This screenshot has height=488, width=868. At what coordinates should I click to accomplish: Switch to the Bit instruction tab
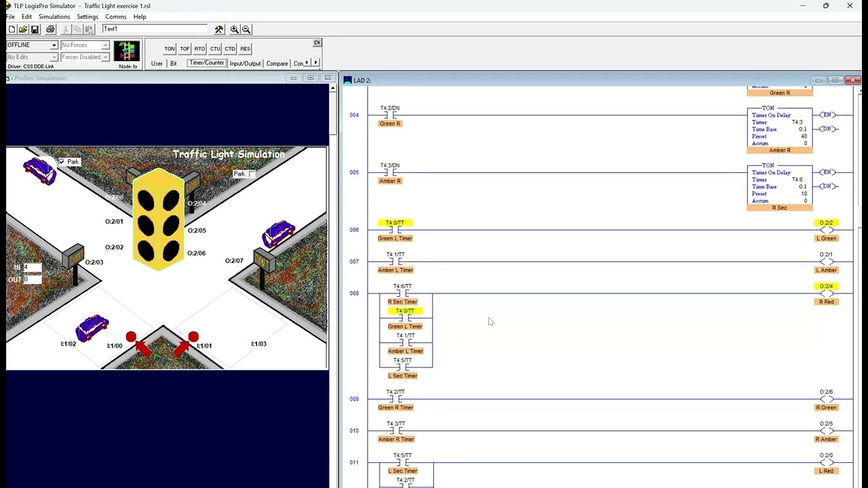pyautogui.click(x=174, y=64)
